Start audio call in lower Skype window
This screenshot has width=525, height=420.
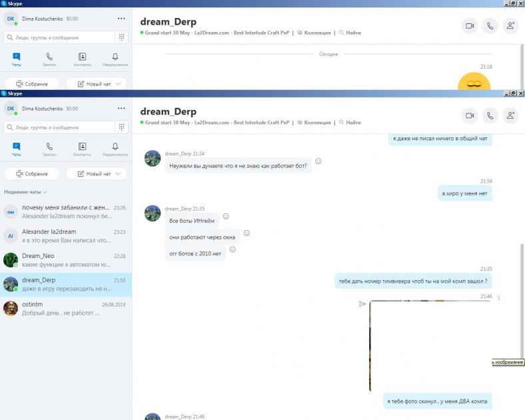click(x=490, y=115)
